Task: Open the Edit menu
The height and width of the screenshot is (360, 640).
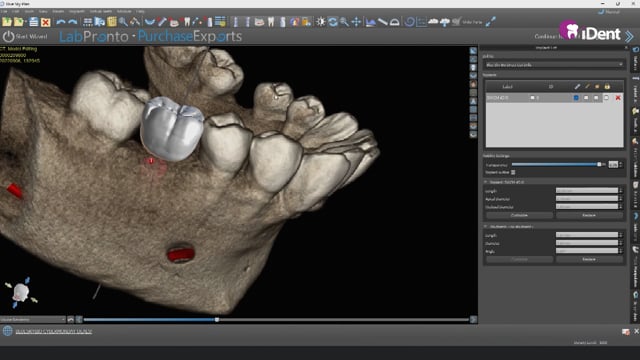Action: point(16,11)
